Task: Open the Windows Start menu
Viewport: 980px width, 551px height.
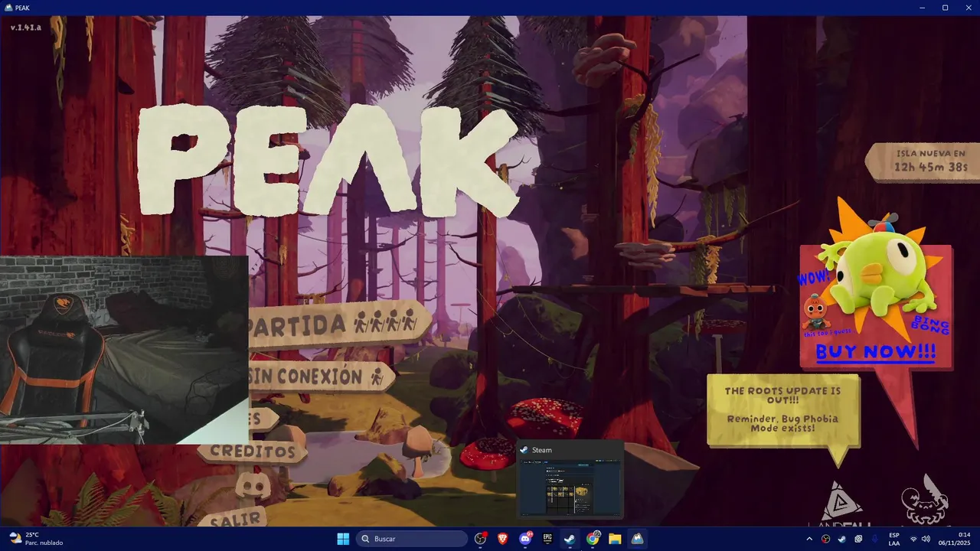Action: click(x=343, y=539)
